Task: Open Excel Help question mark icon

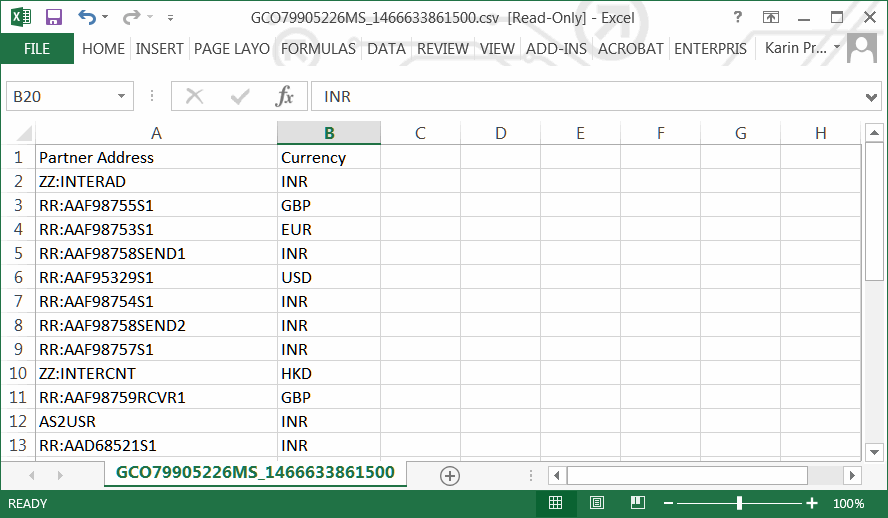Action: pos(737,17)
